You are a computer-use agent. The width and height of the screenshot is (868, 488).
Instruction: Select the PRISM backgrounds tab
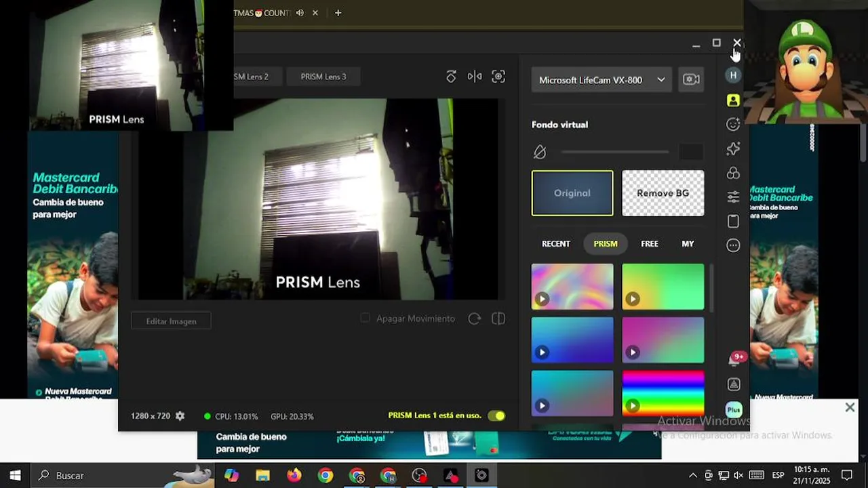[606, 244]
